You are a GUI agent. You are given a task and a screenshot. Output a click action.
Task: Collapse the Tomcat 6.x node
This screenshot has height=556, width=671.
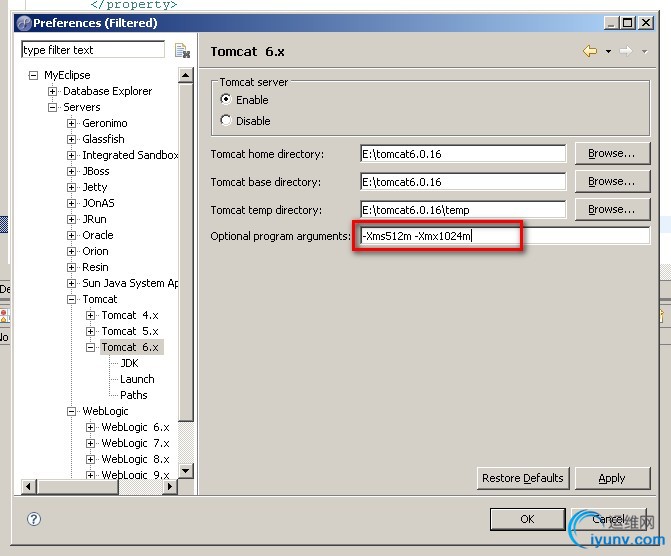pyautogui.click(x=90, y=347)
